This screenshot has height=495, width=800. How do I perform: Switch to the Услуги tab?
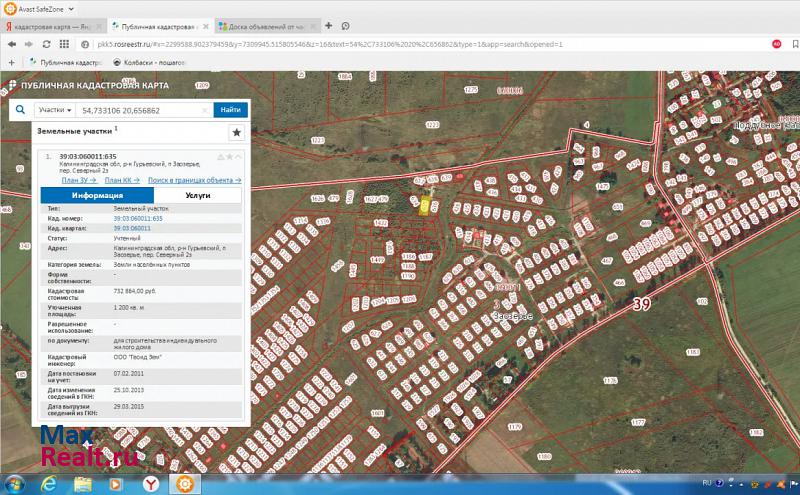tap(197, 196)
